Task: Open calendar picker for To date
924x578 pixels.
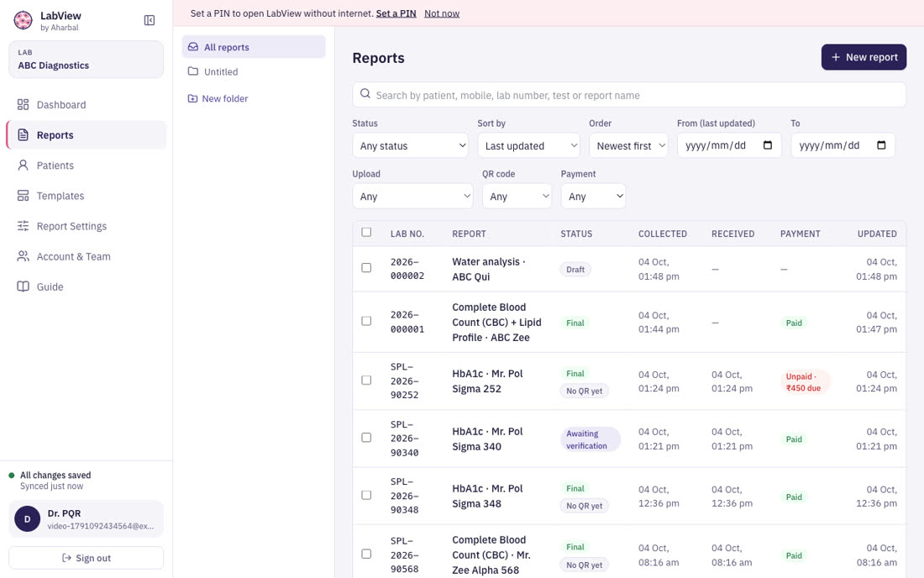Action: click(881, 145)
